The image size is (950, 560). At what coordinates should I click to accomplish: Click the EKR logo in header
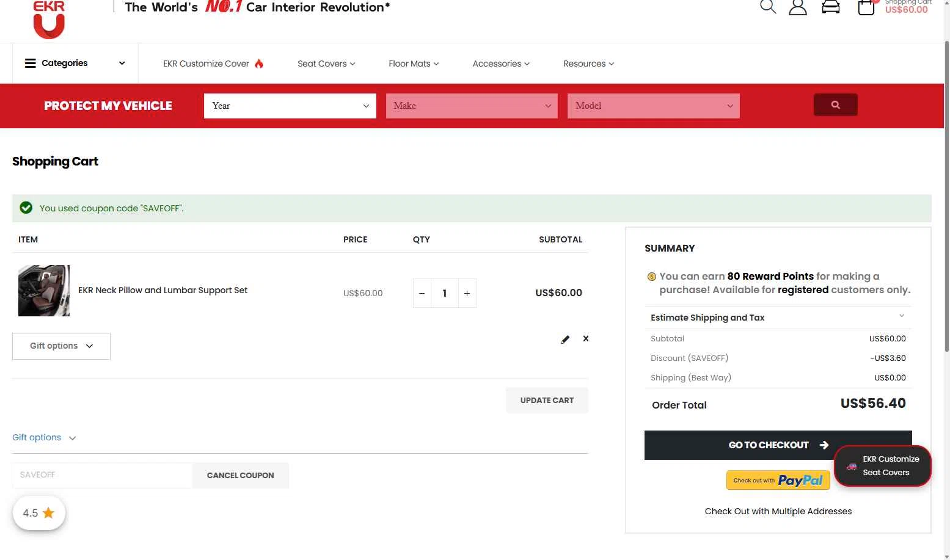point(49,20)
